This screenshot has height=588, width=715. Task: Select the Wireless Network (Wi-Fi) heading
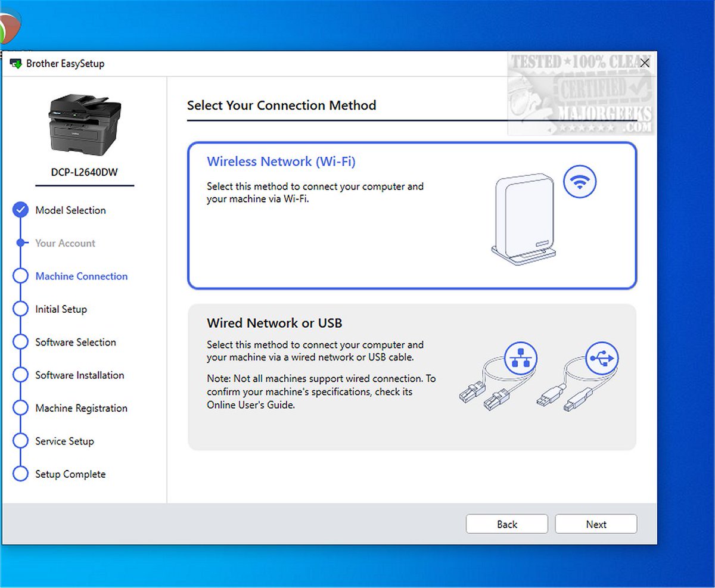[281, 161]
